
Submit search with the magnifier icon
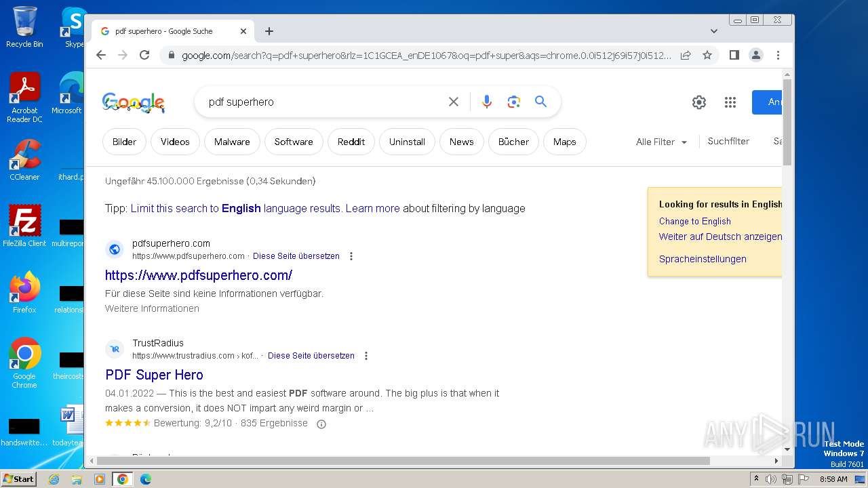point(540,102)
